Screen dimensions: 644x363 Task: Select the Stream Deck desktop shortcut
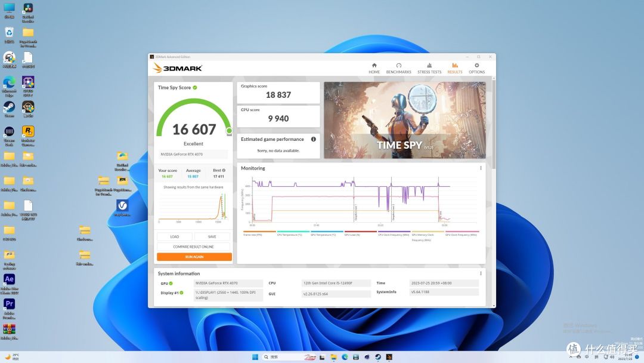point(9,136)
